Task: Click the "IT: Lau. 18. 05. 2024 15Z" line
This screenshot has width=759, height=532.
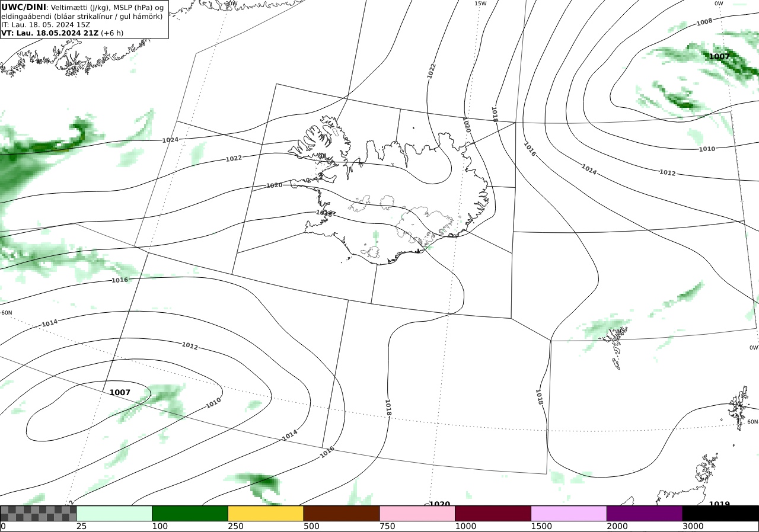Action: (x=46, y=25)
